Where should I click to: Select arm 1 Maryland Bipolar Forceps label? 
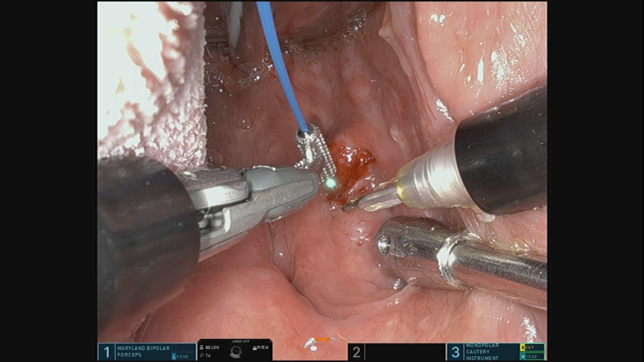click(x=143, y=351)
